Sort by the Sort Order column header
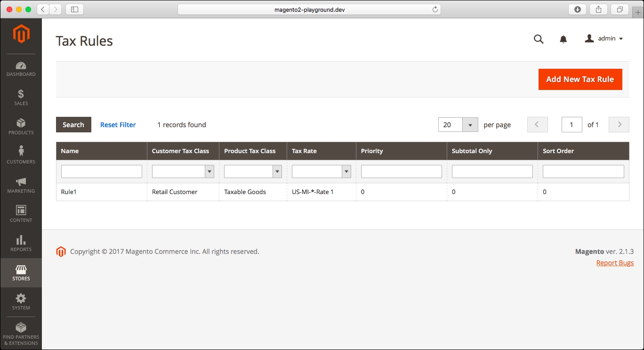The image size is (644, 350). (583, 151)
